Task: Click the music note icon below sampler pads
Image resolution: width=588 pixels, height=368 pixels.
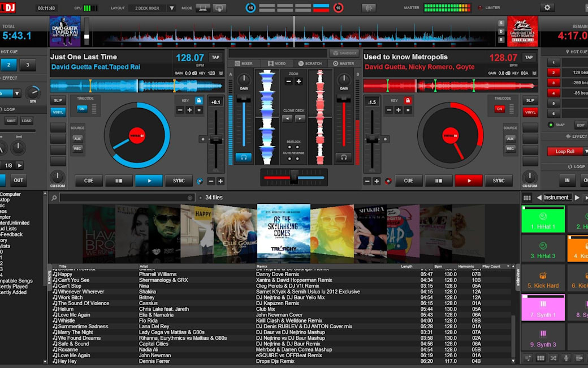Action: pyautogui.click(x=528, y=358)
